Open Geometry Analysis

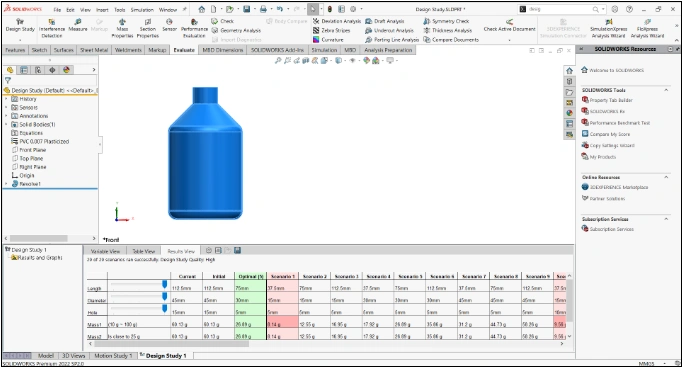236,31
